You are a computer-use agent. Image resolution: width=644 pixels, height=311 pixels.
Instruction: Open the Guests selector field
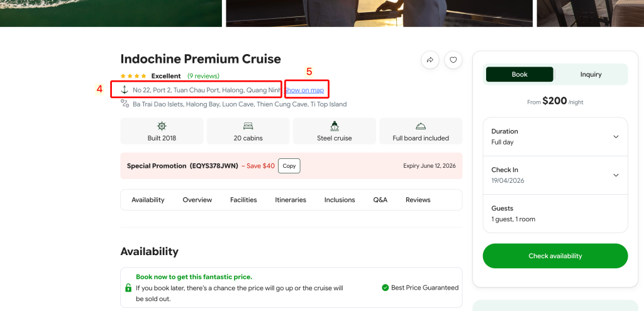(555, 213)
